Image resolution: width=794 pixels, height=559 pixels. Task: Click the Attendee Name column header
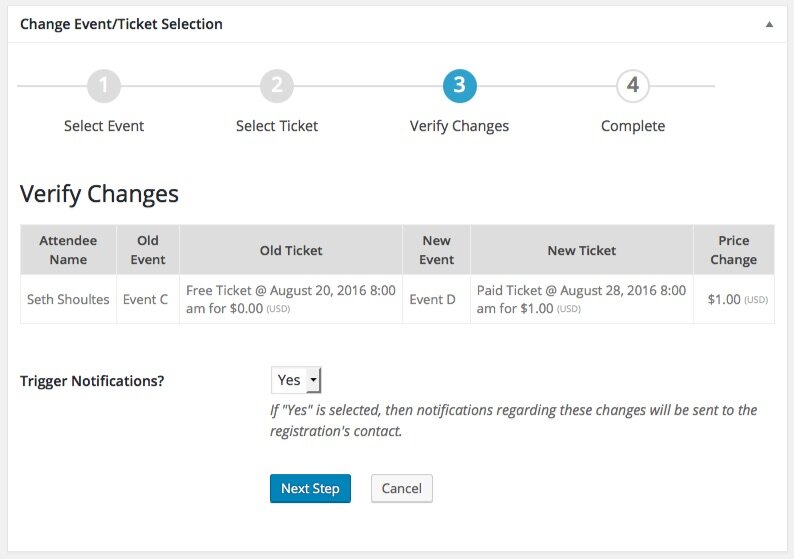69,250
